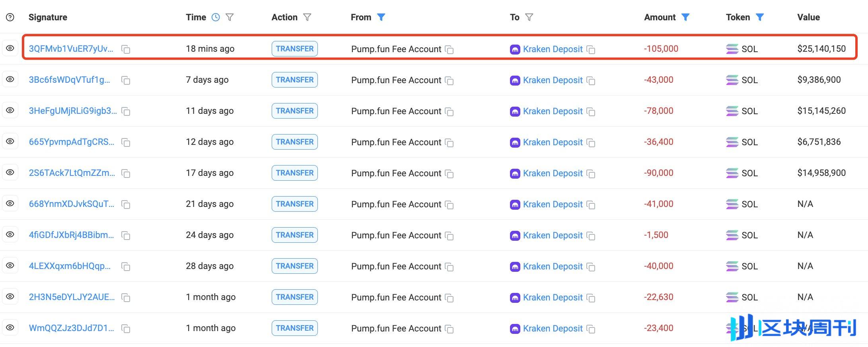This screenshot has height=347, width=868.
Task: Copy Kraken Deposit address in 7 days ago row
Action: click(591, 81)
